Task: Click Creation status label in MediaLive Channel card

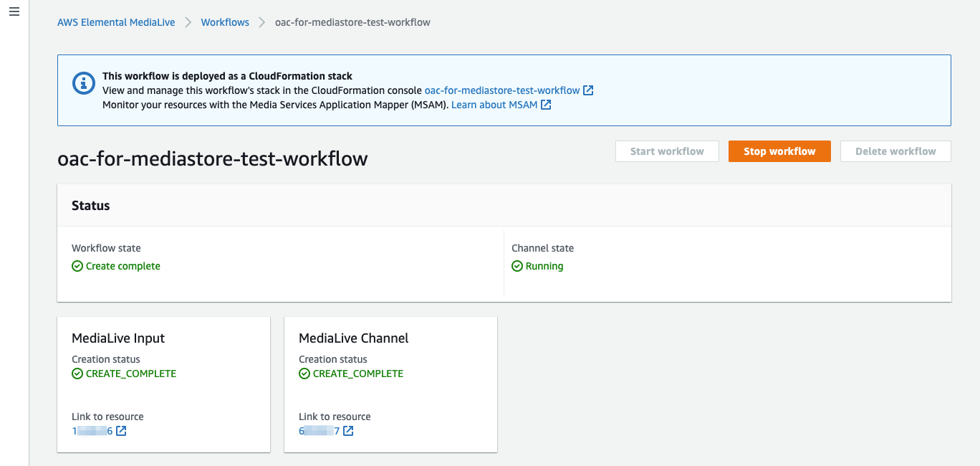Action: coord(333,359)
